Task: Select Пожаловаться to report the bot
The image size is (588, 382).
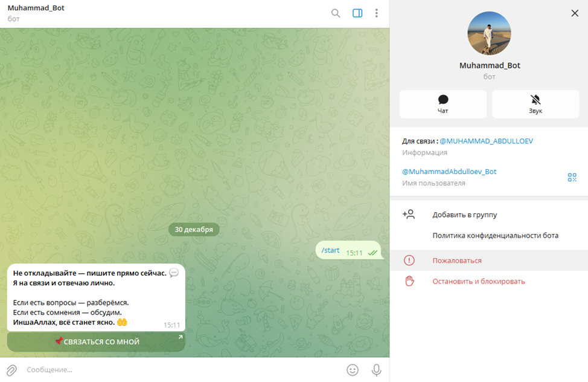Action: click(x=489, y=261)
